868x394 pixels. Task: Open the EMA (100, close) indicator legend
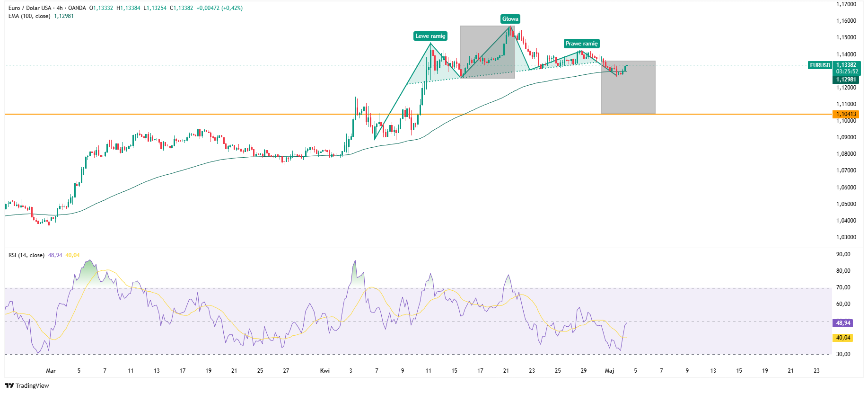point(29,16)
